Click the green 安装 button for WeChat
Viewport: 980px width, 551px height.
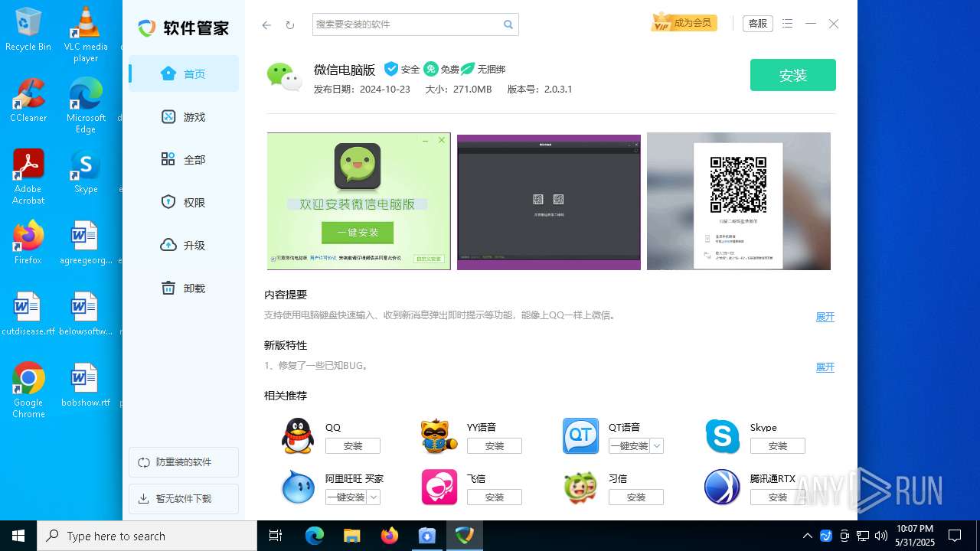tap(793, 75)
